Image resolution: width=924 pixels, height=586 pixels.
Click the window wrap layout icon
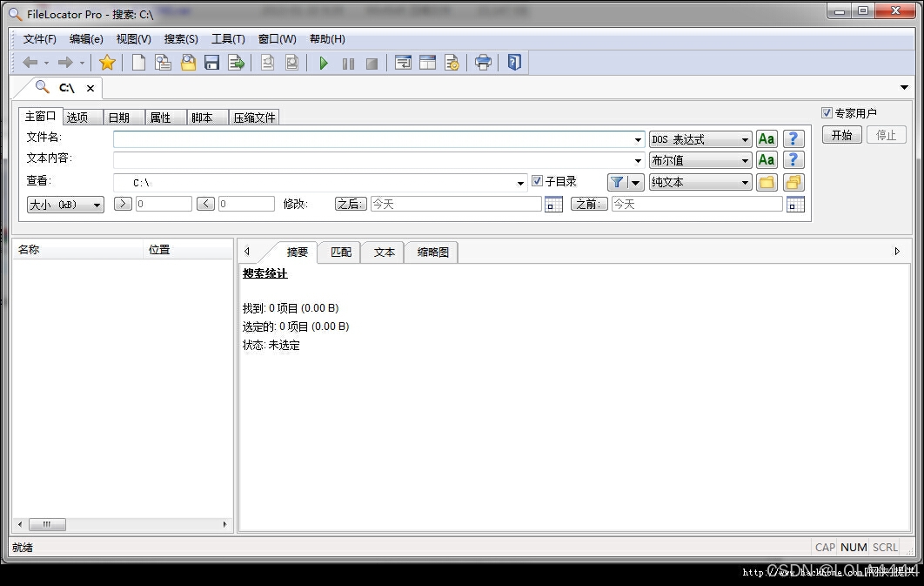coord(403,63)
